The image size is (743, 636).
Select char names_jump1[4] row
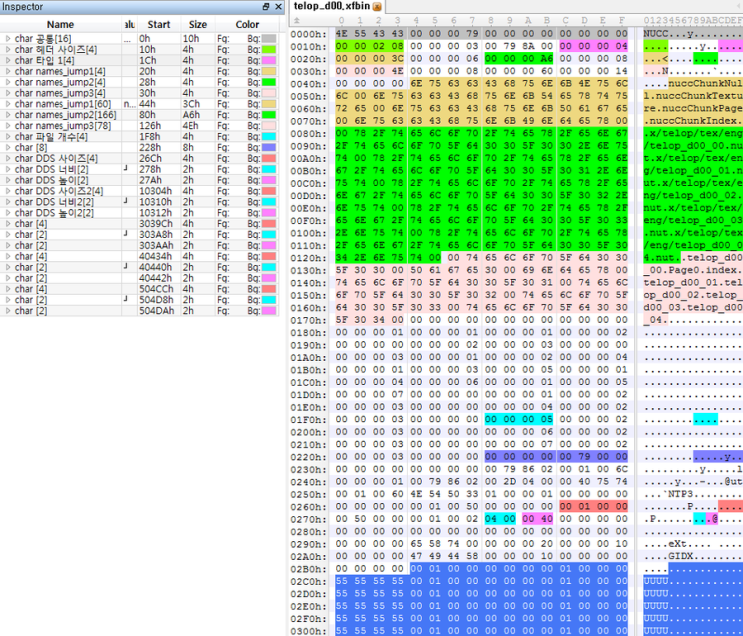click(139, 71)
